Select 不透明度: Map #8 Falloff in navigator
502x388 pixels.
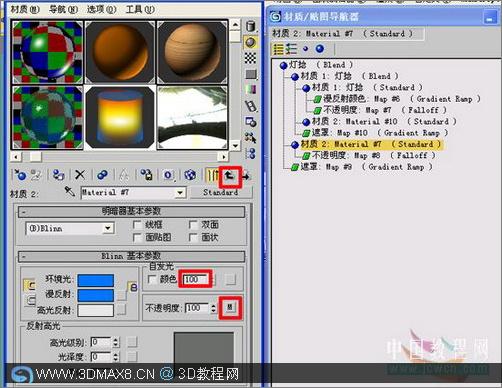(x=369, y=155)
